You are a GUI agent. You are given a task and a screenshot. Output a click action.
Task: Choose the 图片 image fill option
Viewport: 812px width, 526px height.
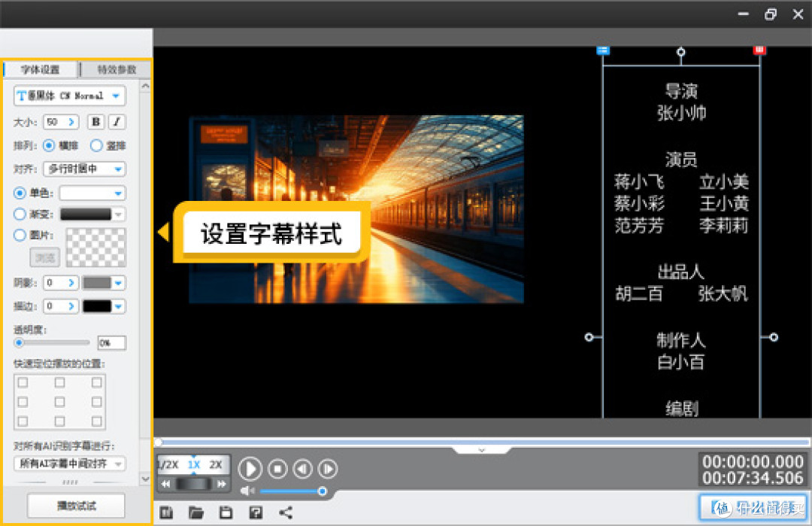point(20,236)
